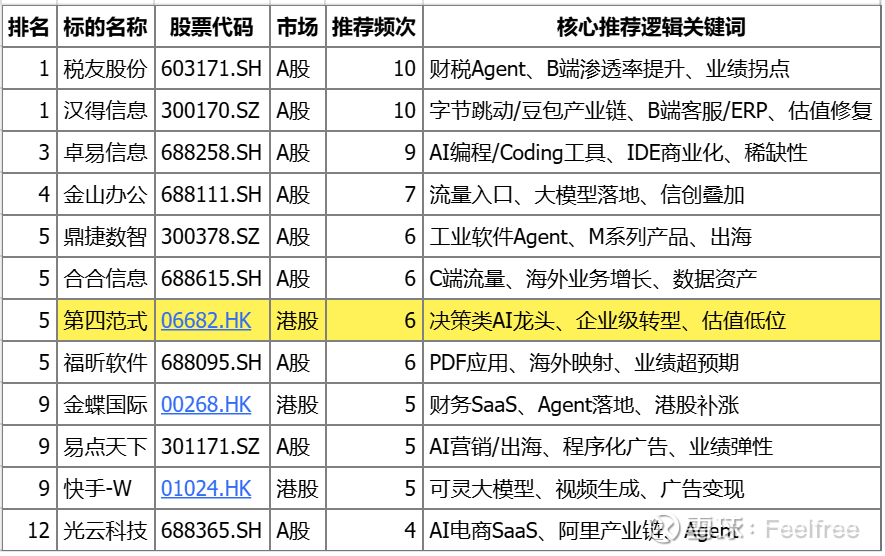Viewport: 885px width, 556px height.
Task: Click frequency 10 in 汉得信息 row
Action: click(374, 110)
